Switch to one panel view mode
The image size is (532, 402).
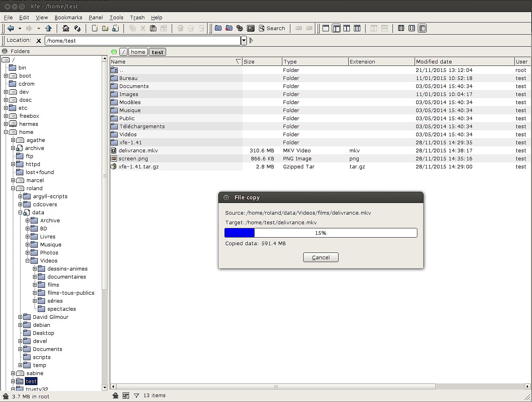326,28
